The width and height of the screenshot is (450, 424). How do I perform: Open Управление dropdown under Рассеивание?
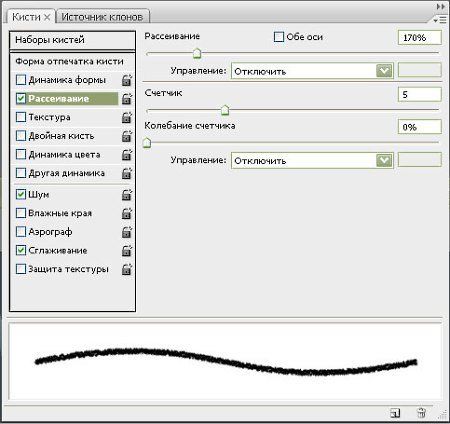[312, 71]
